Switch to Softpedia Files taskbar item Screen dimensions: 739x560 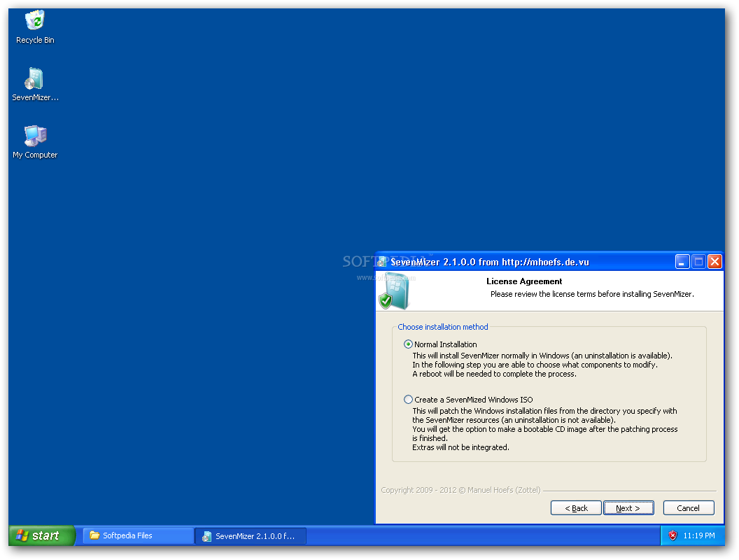pyautogui.click(x=139, y=535)
